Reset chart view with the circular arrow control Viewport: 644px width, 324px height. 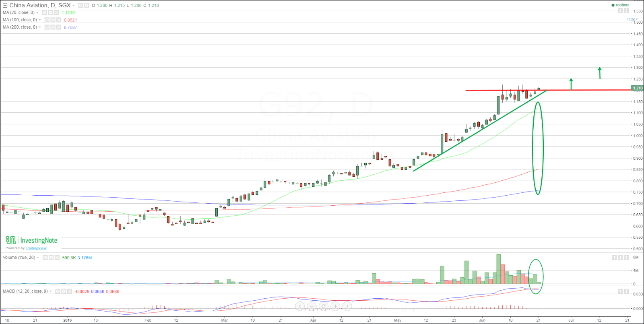(x=323, y=306)
